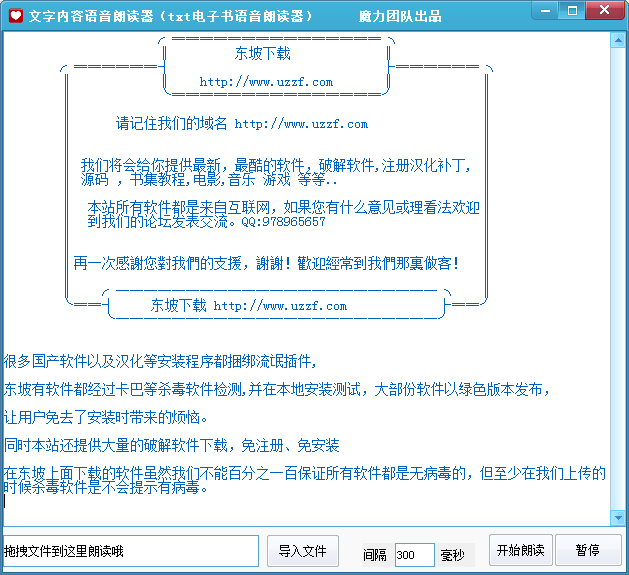The image size is (629, 575).
Task: Click line 很多国产软件以及汉化等安装程序都捆绑流氓插件
Action: point(160,361)
